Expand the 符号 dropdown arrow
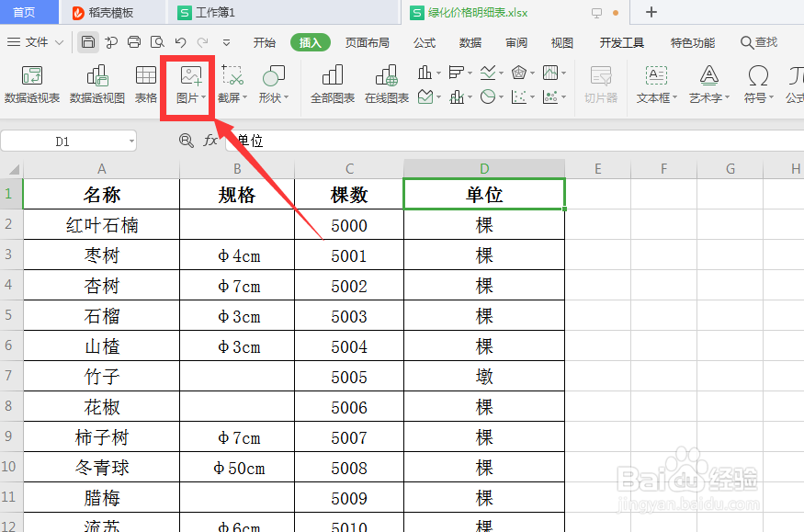The image size is (804, 532). click(771, 97)
